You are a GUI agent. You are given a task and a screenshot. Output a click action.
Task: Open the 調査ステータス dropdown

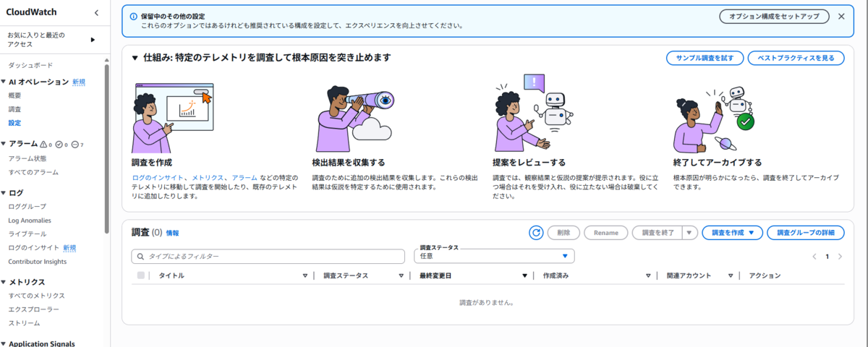point(494,256)
